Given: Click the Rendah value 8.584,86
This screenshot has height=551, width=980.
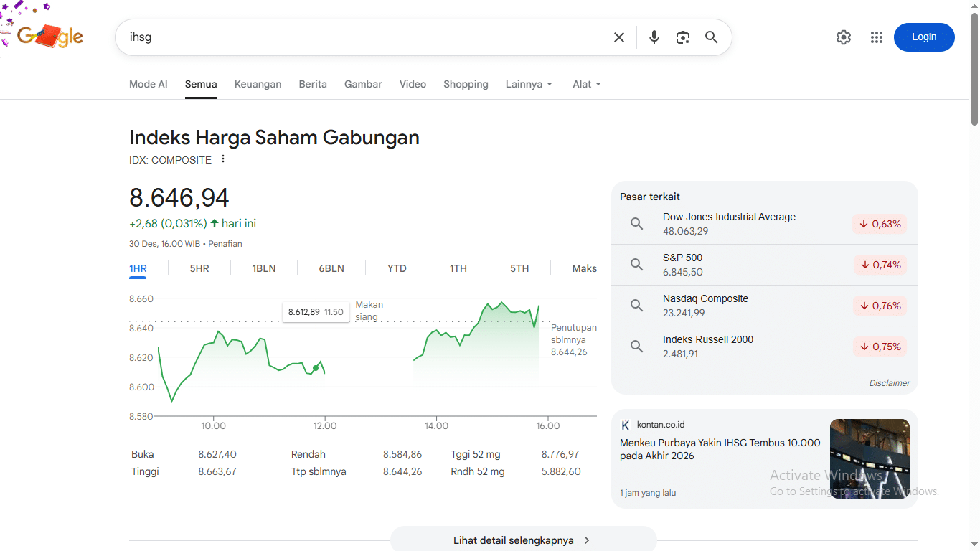Looking at the screenshot, I should [402, 454].
